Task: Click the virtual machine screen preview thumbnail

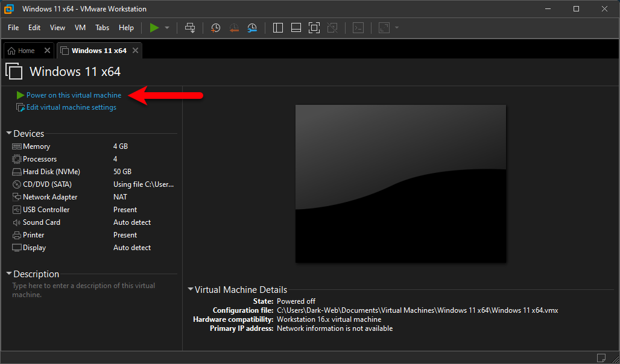Action: (400, 183)
